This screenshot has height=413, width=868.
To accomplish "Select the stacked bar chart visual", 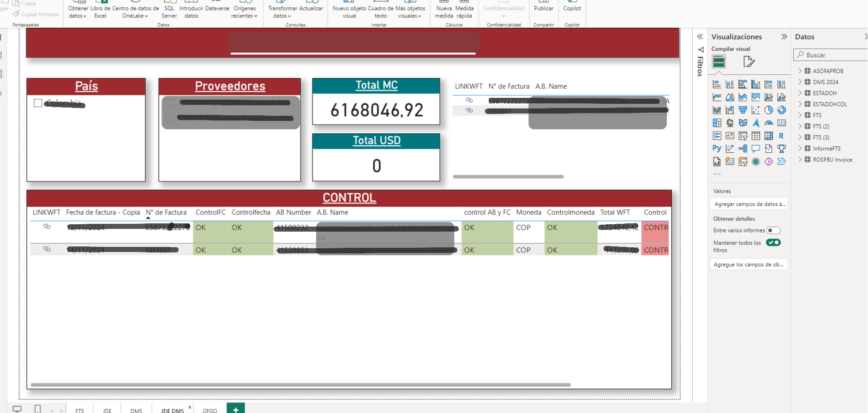I will click(717, 84).
